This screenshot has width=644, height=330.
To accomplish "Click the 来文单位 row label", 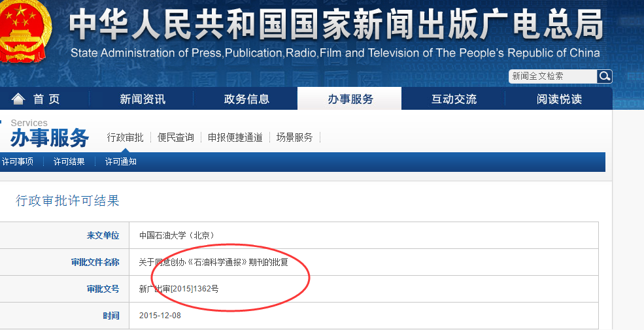I will click(103, 236).
